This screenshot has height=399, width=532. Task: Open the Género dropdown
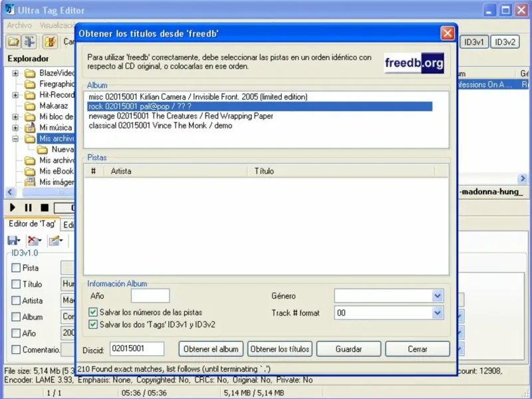tap(438, 296)
